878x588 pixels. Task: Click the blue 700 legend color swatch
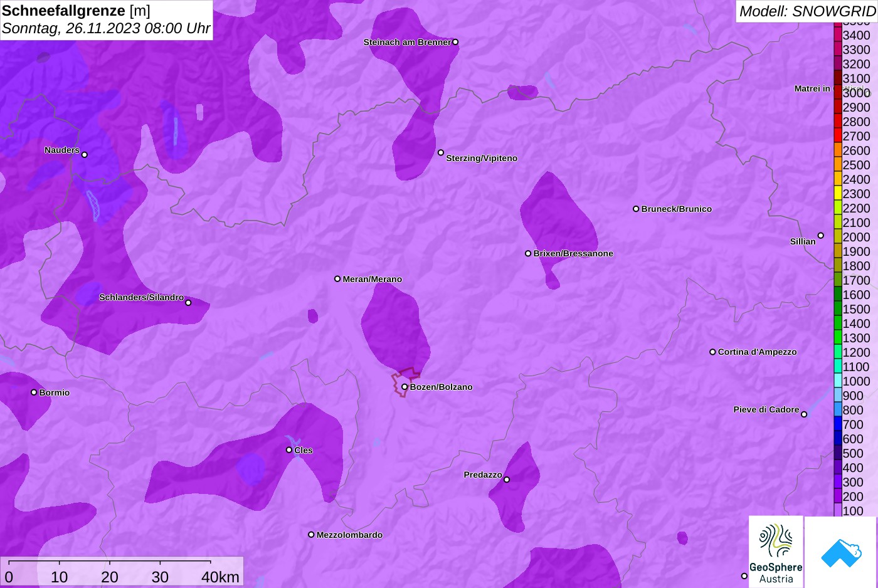coord(838,424)
